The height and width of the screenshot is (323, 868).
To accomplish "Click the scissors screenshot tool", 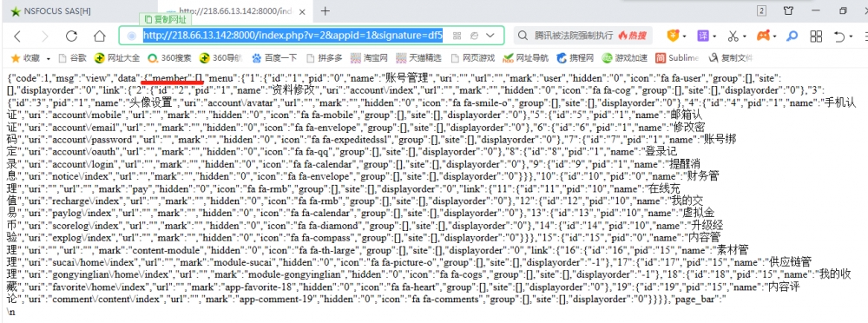I will click(x=733, y=36).
